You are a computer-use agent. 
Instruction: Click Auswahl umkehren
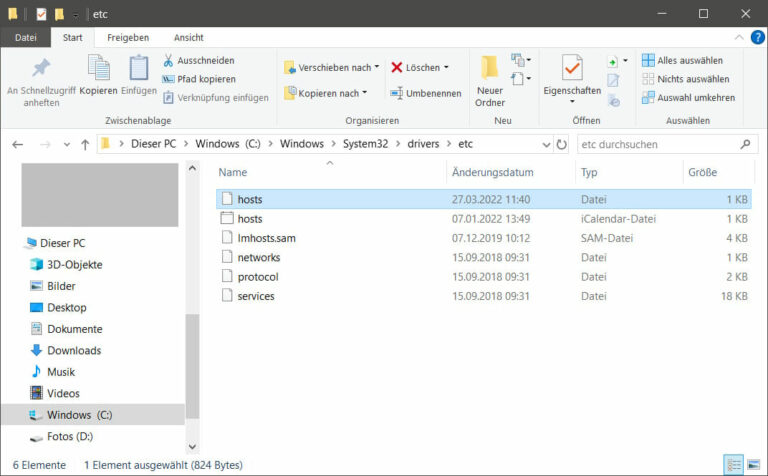point(689,97)
